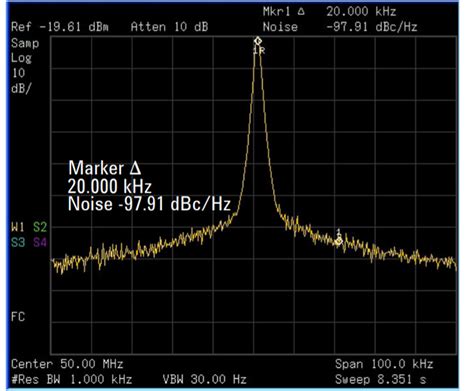Select the purple S4 trace status label
The image size is (474, 391).
40,242
